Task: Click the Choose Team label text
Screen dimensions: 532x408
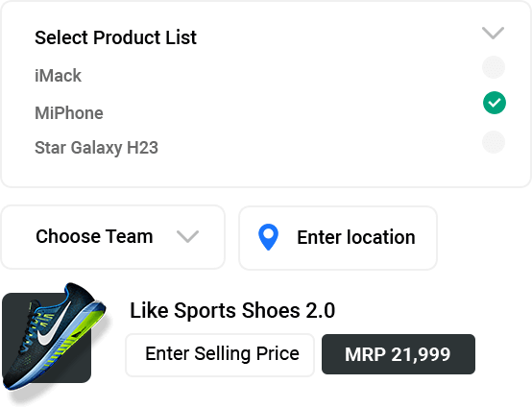Action: pos(94,236)
